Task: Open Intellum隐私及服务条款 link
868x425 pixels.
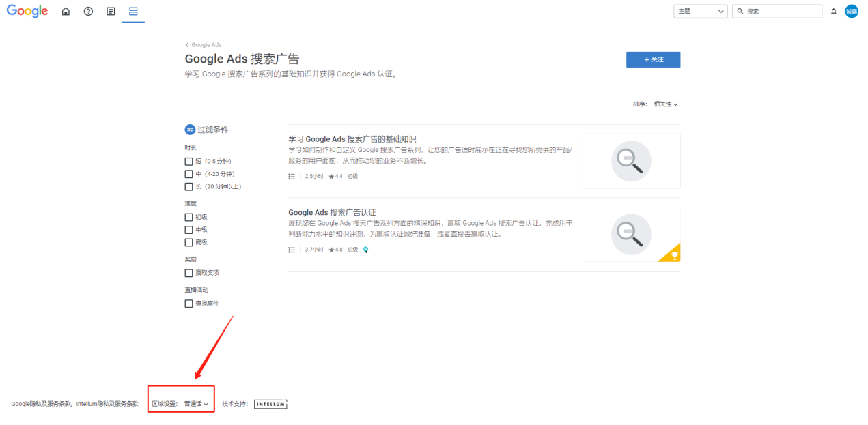Action: 107,404
